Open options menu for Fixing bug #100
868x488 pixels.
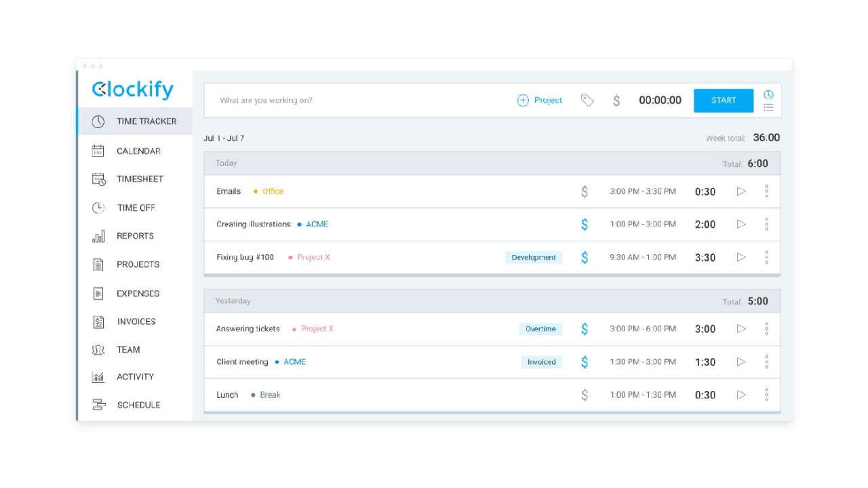[766, 258]
